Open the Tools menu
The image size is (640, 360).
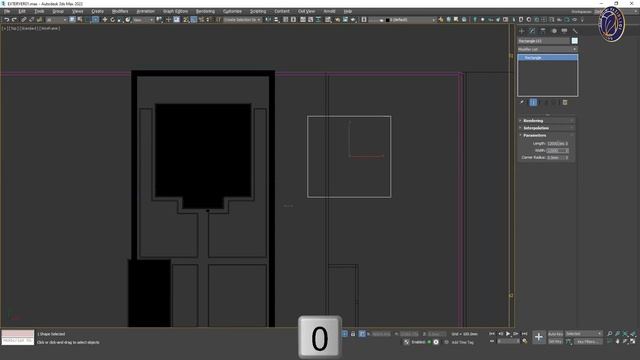[x=39, y=11]
